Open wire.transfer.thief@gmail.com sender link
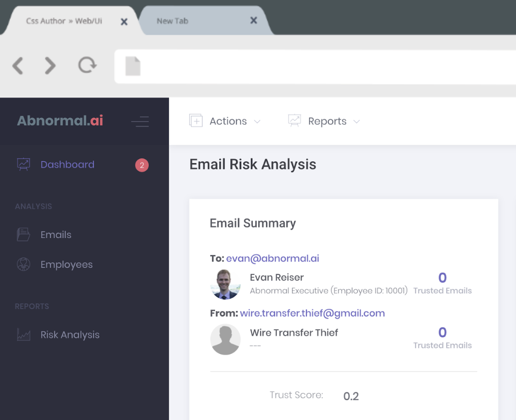516x420 pixels. [312, 313]
